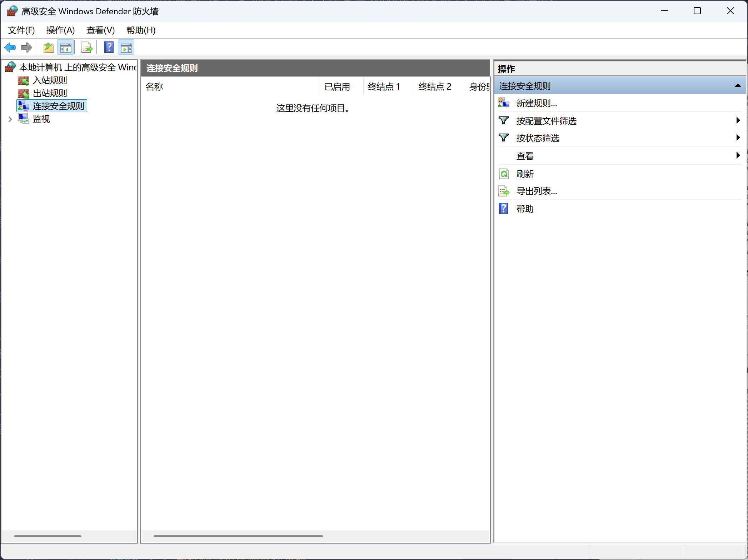This screenshot has height=560, width=748.
Task: Maximize the firewall window
Action: point(697,11)
